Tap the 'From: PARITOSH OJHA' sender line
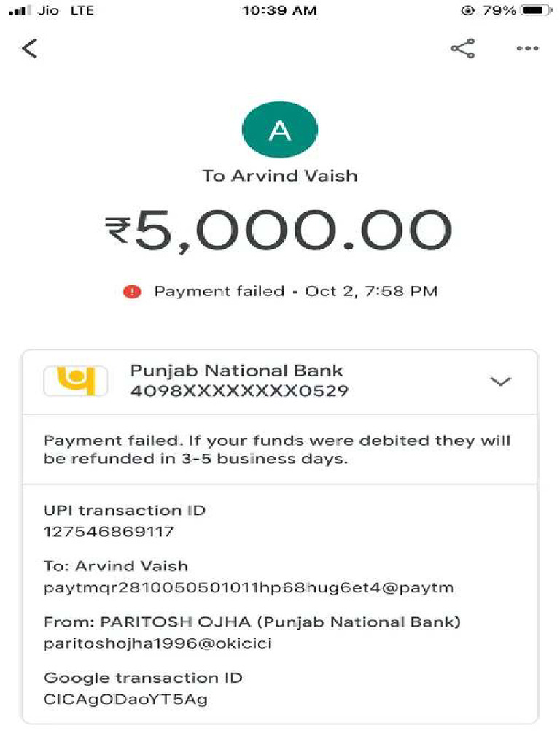The image size is (560, 747). click(x=252, y=622)
